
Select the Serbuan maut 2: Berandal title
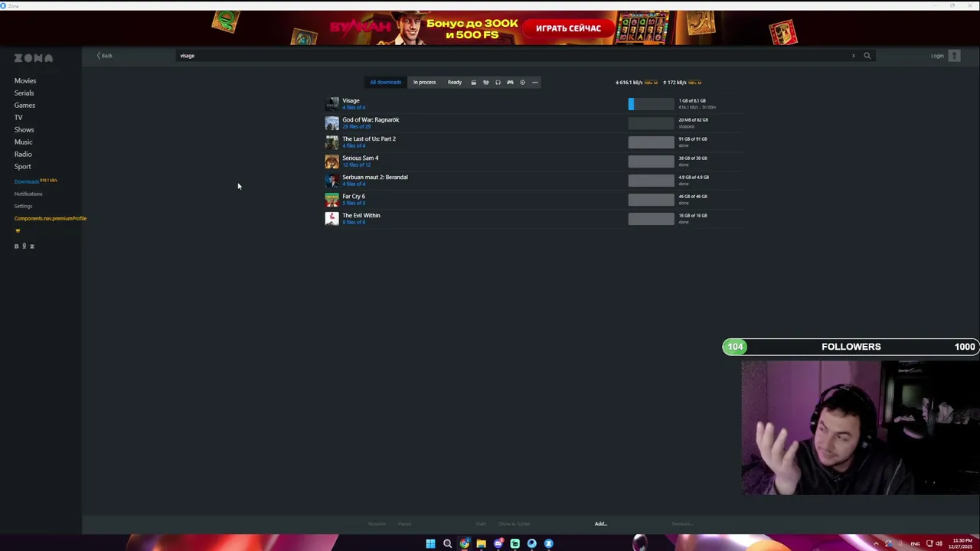point(375,178)
